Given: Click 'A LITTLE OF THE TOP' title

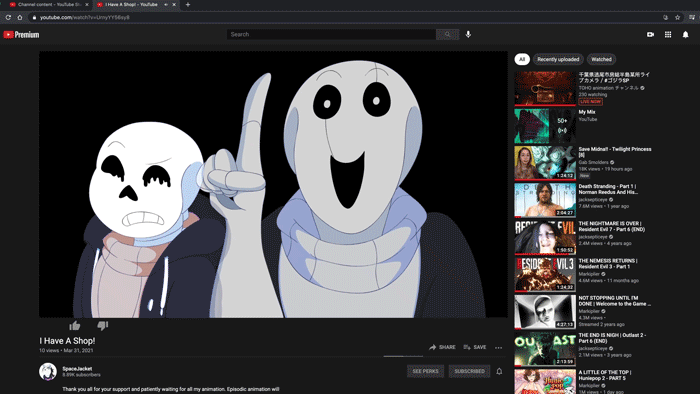Looking at the screenshot, I should pyautogui.click(x=605, y=375).
